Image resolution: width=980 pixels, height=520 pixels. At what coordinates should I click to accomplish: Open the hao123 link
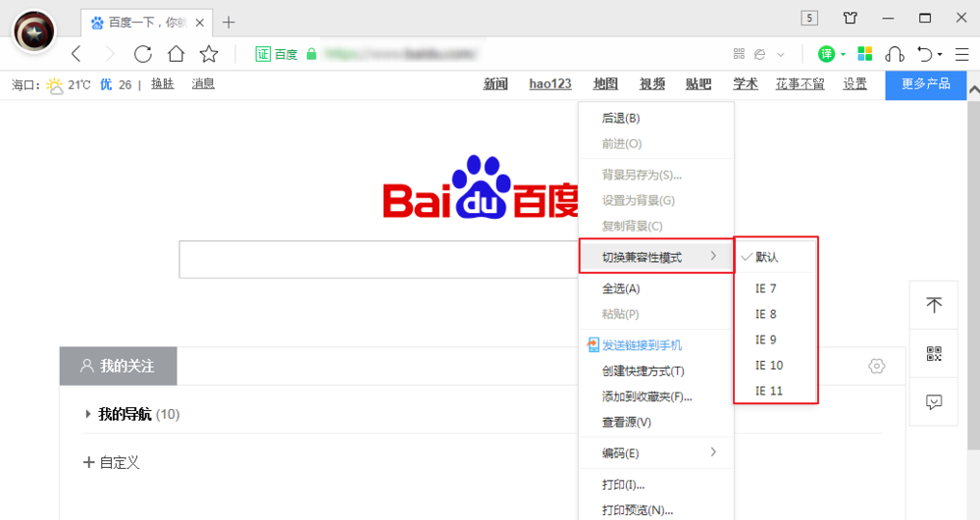click(x=550, y=83)
